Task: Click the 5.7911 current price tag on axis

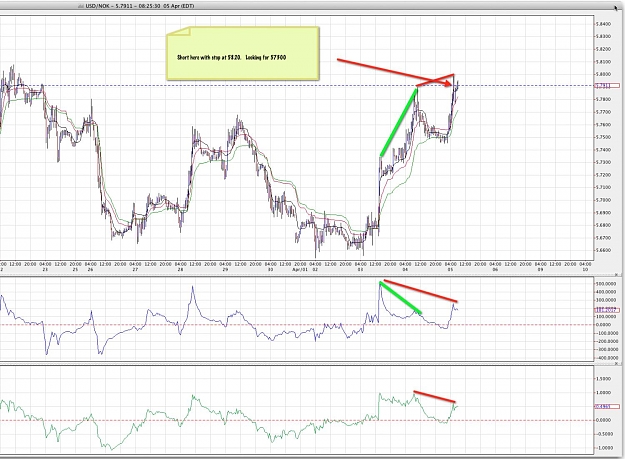Action: pyautogui.click(x=607, y=86)
